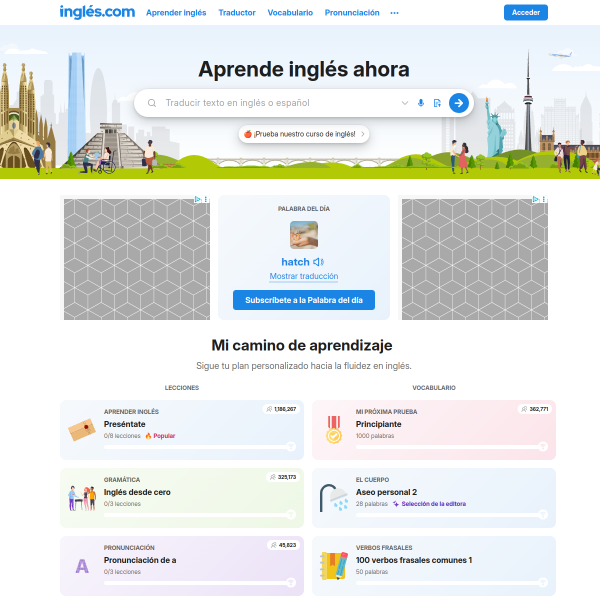This screenshot has width=600, height=600.
Task: Click the envelope icon on Preséntate card
Action: [82, 430]
